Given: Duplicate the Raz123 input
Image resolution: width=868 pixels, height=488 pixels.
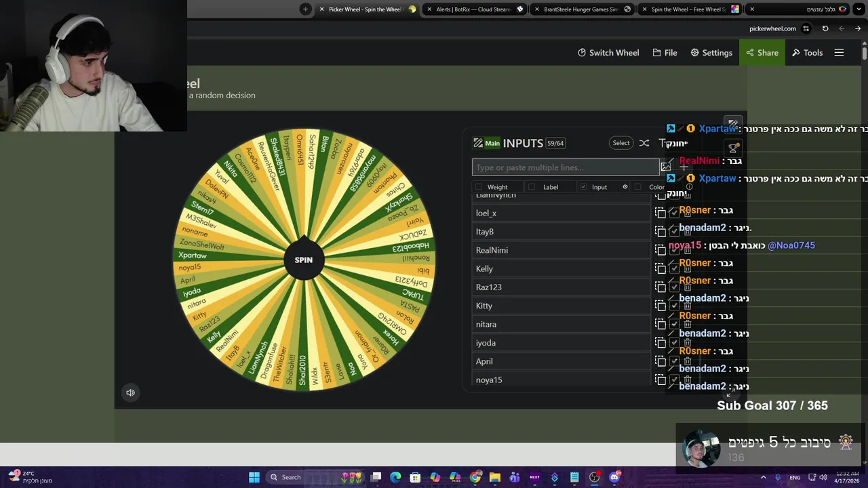Looking at the screenshot, I should click(x=660, y=287).
